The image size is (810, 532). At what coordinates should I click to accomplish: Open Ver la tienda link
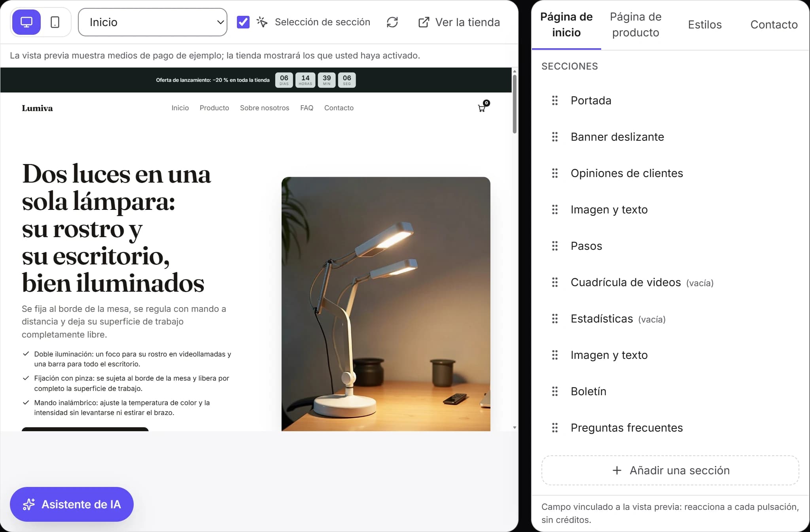tap(459, 22)
